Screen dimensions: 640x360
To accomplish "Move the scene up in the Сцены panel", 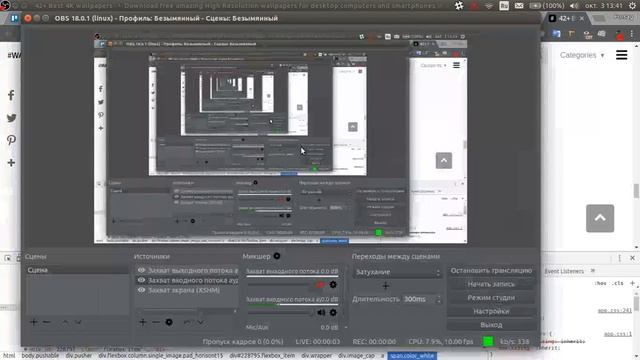I will [x=65, y=322].
